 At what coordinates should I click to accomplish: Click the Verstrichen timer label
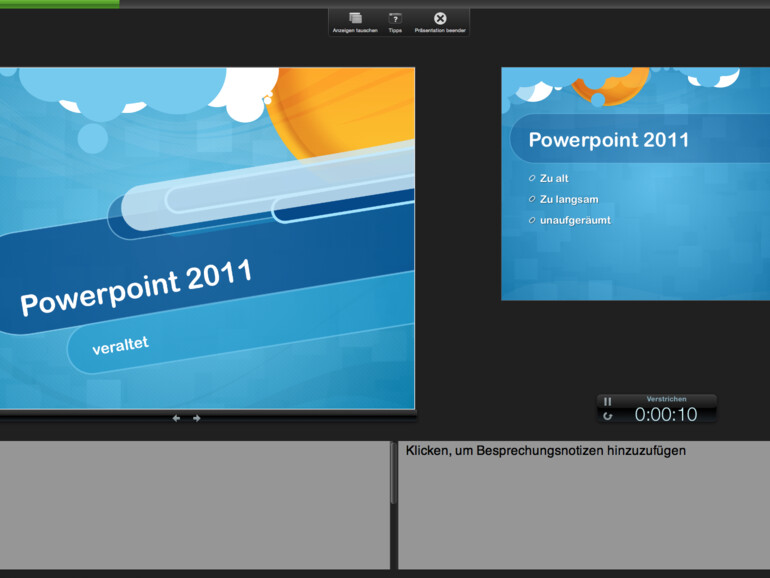pos(666,399)
